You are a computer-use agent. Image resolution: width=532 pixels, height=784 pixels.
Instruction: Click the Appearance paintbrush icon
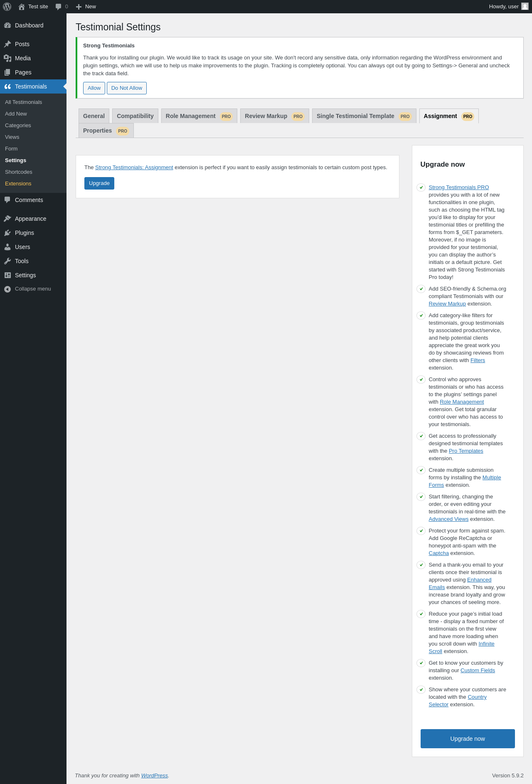[7, 219]
